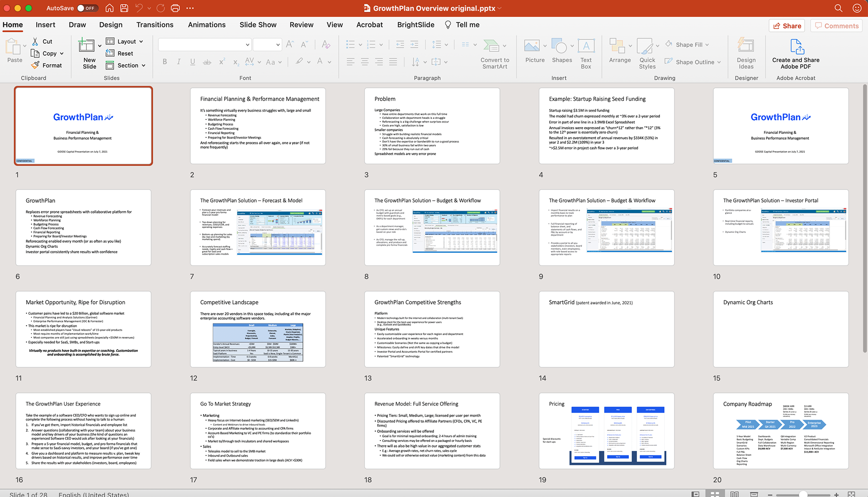Open the Section dropdown

click(x=126, y=65)
